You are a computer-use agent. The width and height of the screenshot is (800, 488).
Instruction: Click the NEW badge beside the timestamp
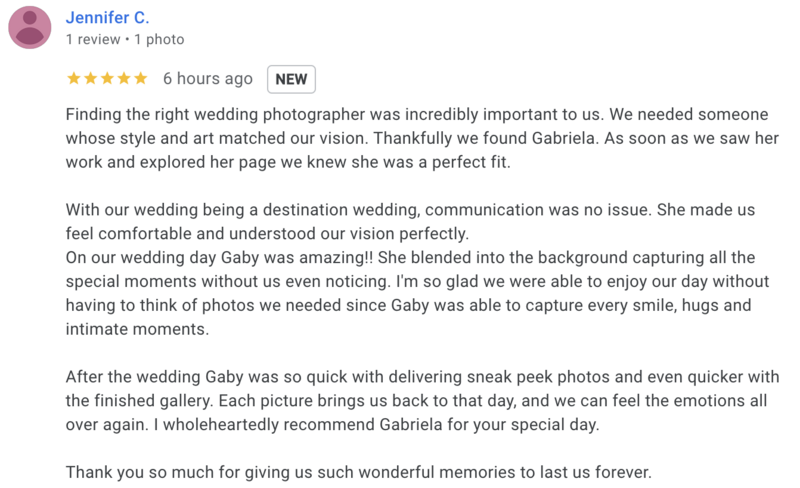click(x=291, y=79)
